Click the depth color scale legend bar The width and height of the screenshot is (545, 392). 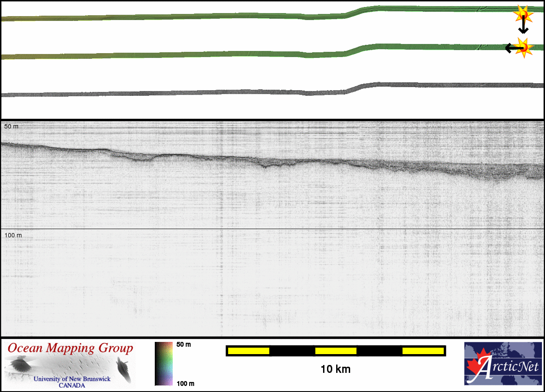(164, 364)
